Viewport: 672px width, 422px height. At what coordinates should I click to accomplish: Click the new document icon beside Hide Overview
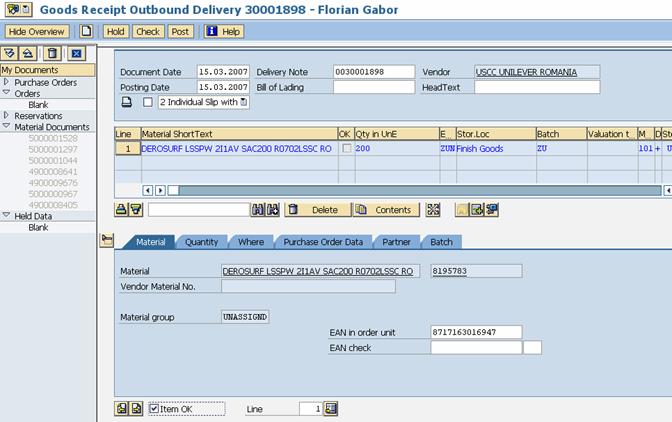click(x=86, y=31)
